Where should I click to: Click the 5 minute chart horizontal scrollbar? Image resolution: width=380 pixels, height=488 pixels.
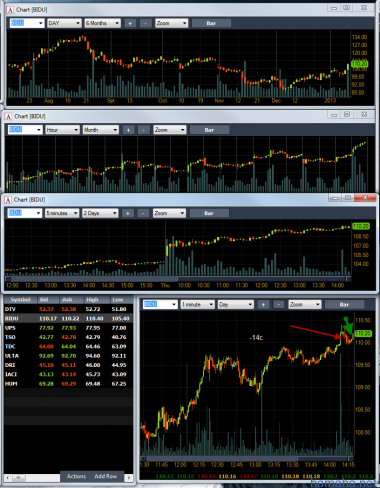click(x=178, y=279)
